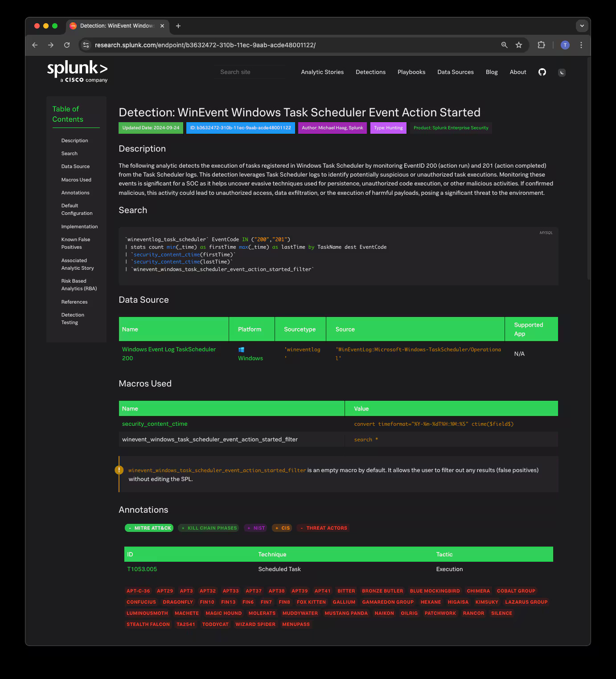Screen dimensions: 616x679
Task: Open the tab search dropdown arrow
Action: [582, 26]
